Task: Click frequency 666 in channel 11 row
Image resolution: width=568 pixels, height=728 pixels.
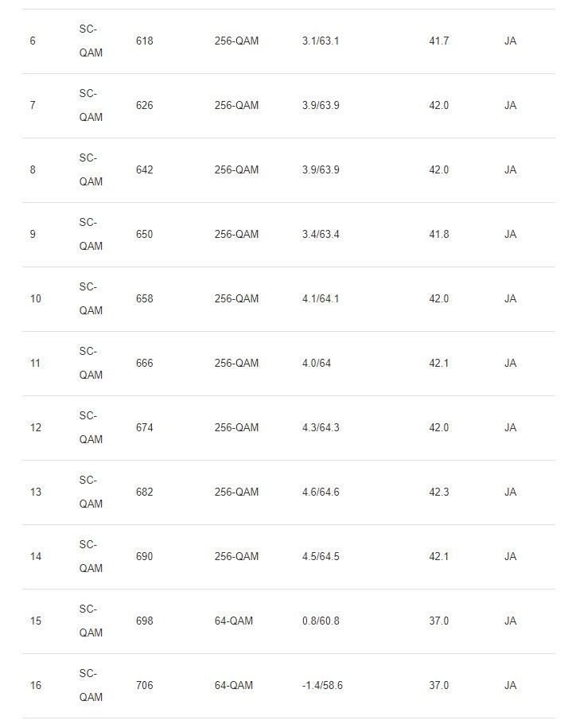Action: point(144,363)
